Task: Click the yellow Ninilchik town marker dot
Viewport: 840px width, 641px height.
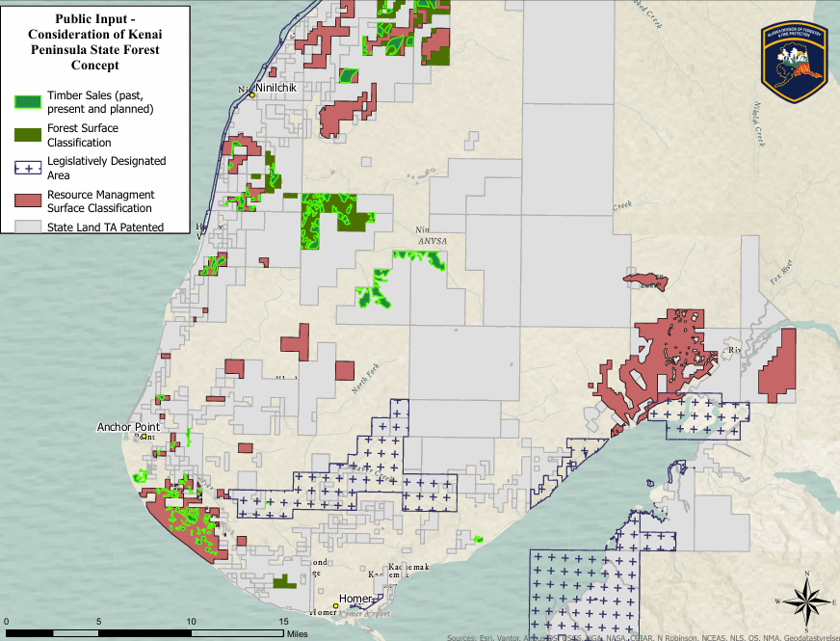Action: coord(251,95)
